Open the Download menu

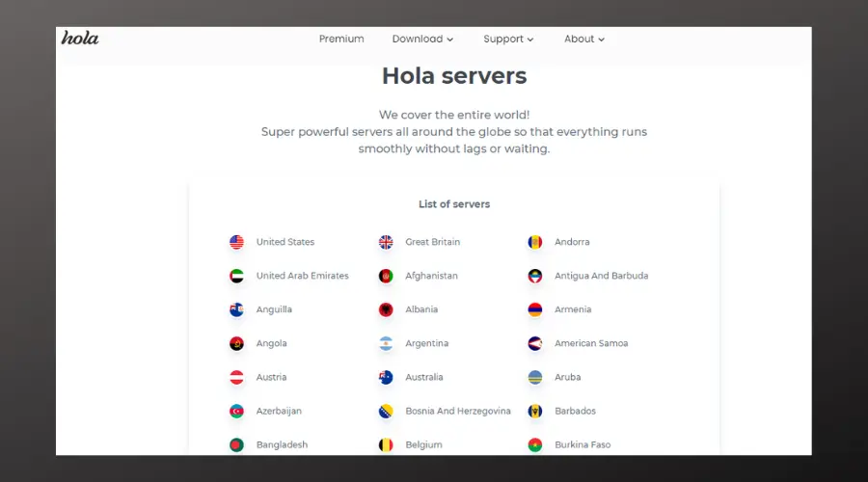coord(422,39)
